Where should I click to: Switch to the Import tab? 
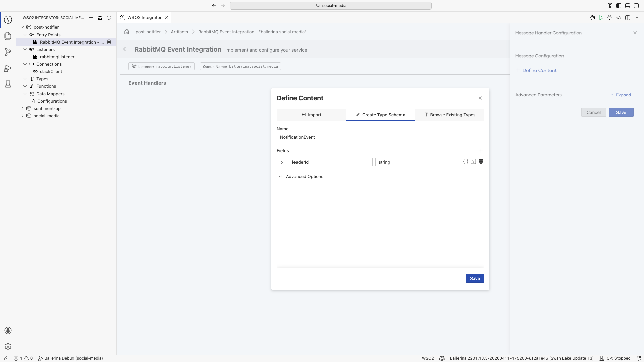click(311, 115)
